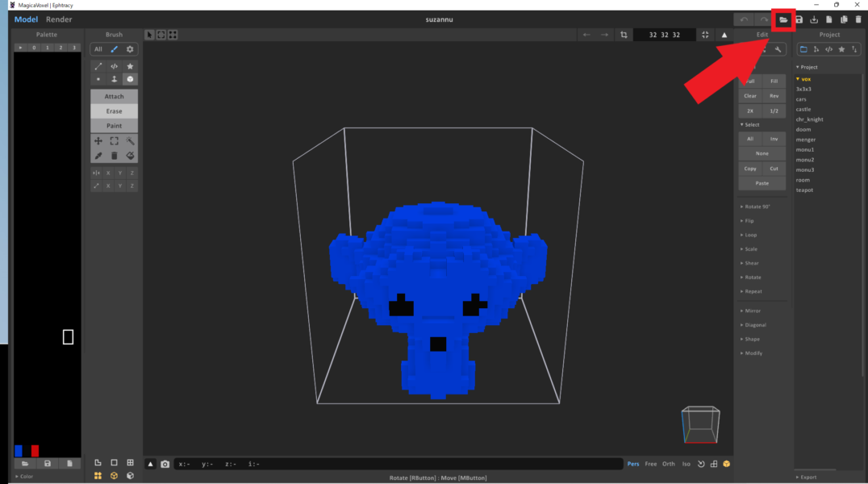868x484 pixels.
Task: Click the model size field showing 32 32 32
Action: tap(664, 35)
